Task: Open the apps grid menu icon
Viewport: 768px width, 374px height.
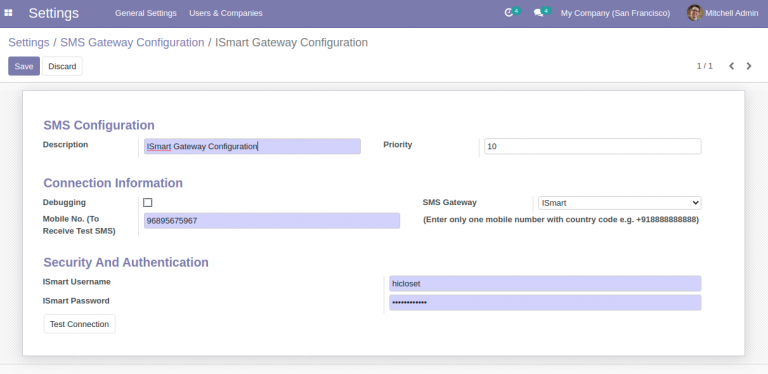Action: click(x=8, y=13)
